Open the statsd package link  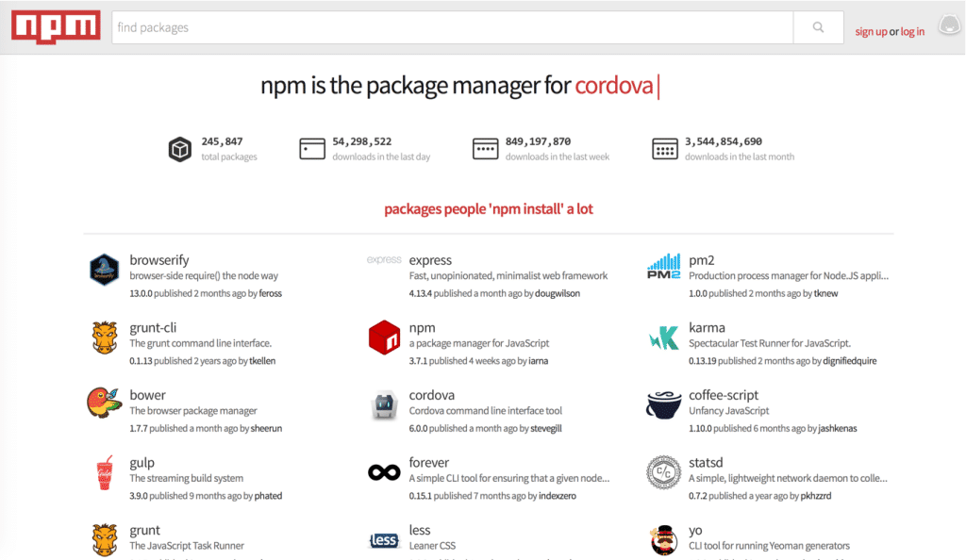tap(706, 462)
